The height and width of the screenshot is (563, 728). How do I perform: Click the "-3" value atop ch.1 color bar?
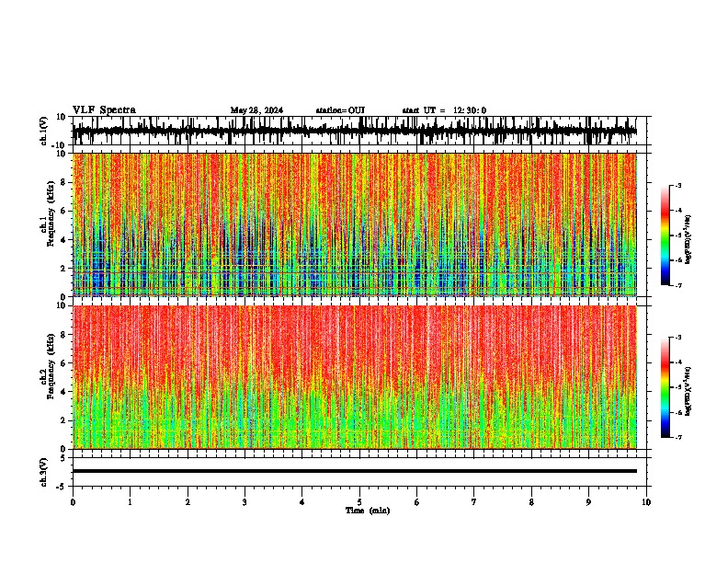pos(678,185)
